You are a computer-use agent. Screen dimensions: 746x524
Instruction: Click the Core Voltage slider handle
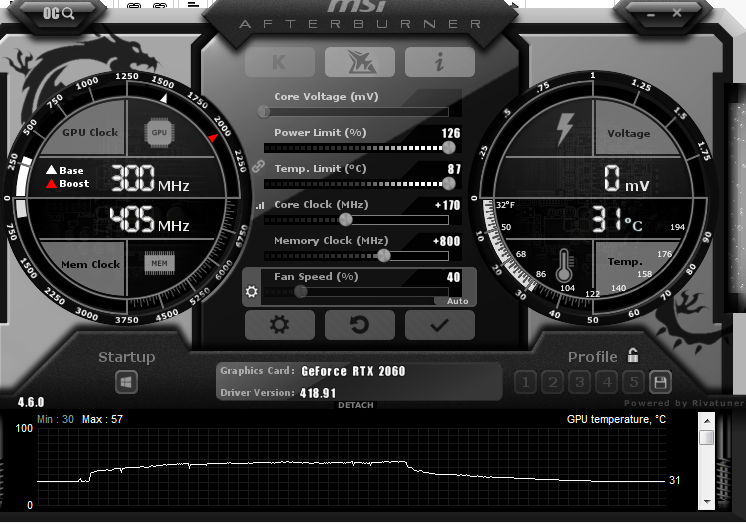coord(264,112)
